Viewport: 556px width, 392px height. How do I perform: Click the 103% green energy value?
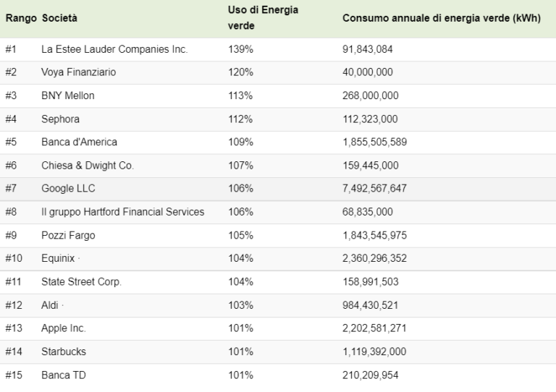tap(240, 305)
